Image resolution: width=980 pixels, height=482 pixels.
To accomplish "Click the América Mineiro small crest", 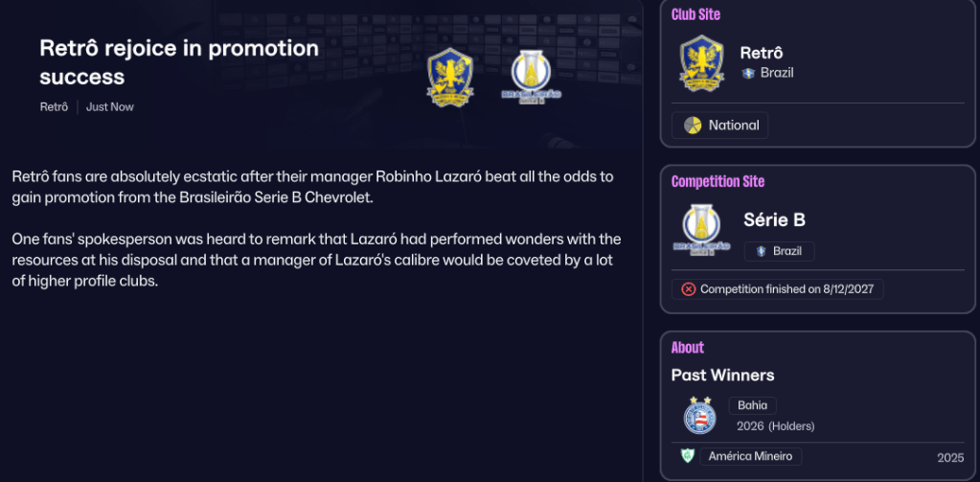I will 688,456.
